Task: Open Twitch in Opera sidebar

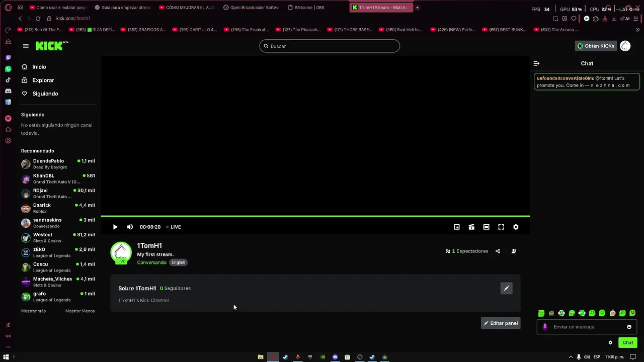Action: point(8,58)
